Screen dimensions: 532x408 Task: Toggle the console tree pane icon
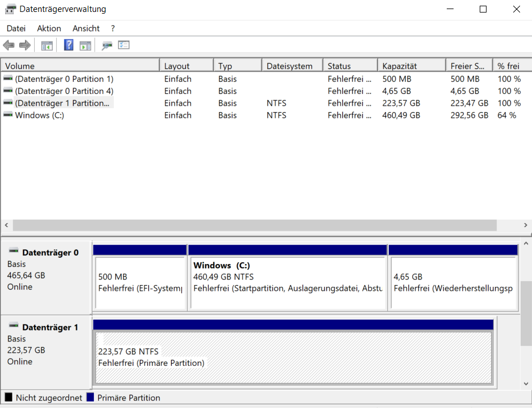point(47,46)
